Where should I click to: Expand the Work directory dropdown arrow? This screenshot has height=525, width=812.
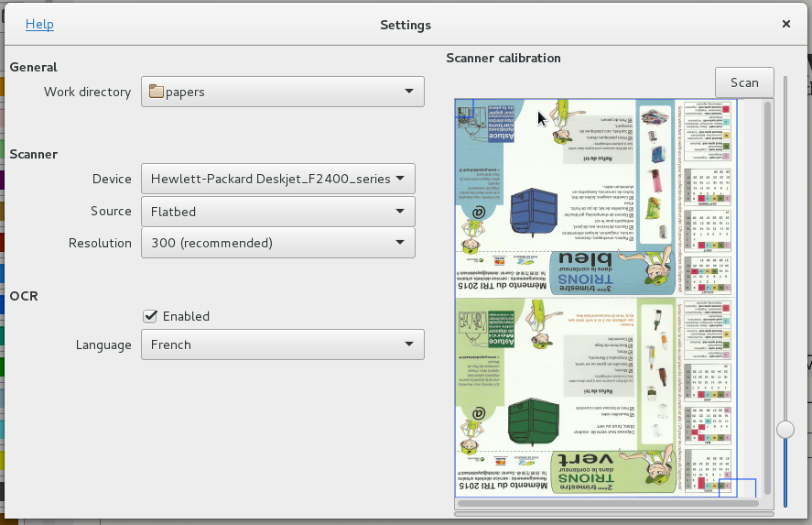coord(408,92)
